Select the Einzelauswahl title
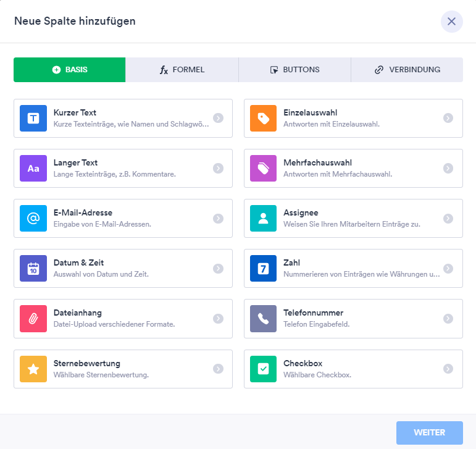This screenshot has width=476, height=449. [x=311, y=112]
